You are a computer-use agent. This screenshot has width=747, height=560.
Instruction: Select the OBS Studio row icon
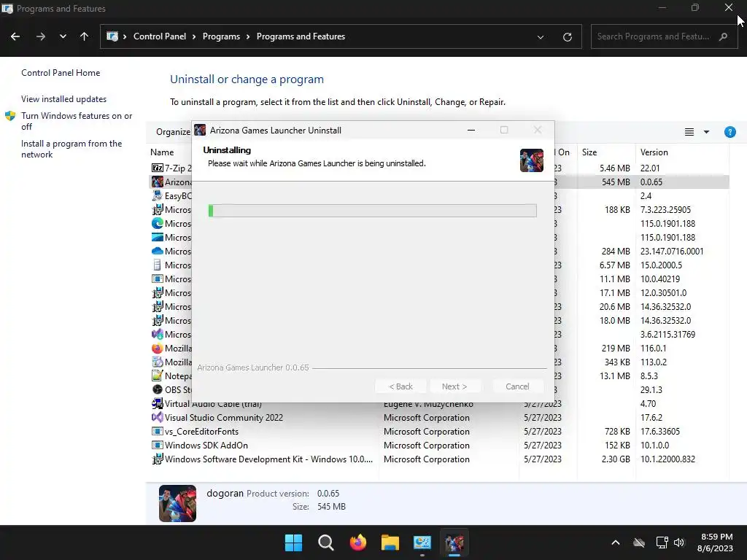[158, 389]
